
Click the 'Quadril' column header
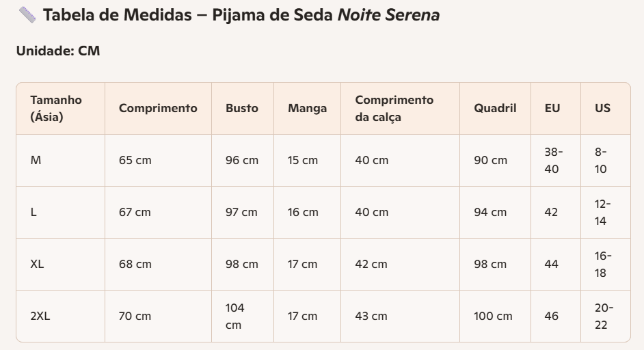[495, 109]
